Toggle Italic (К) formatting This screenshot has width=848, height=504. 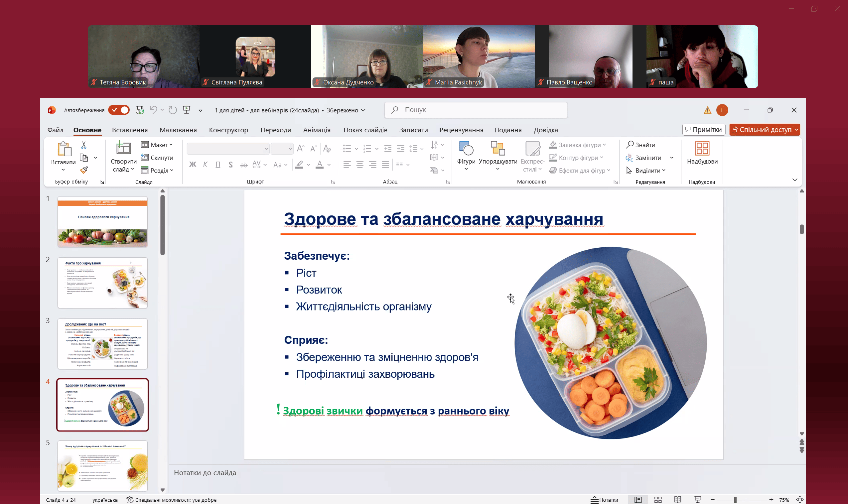[205, 165]
